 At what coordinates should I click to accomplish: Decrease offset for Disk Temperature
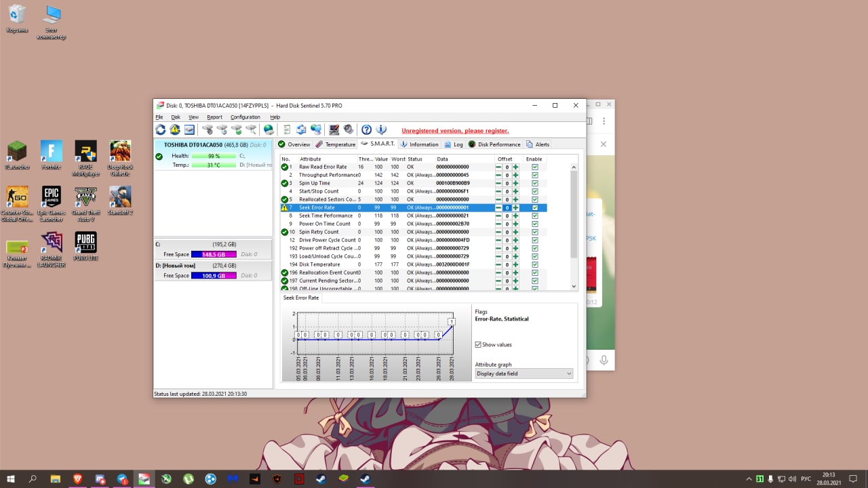498,264
